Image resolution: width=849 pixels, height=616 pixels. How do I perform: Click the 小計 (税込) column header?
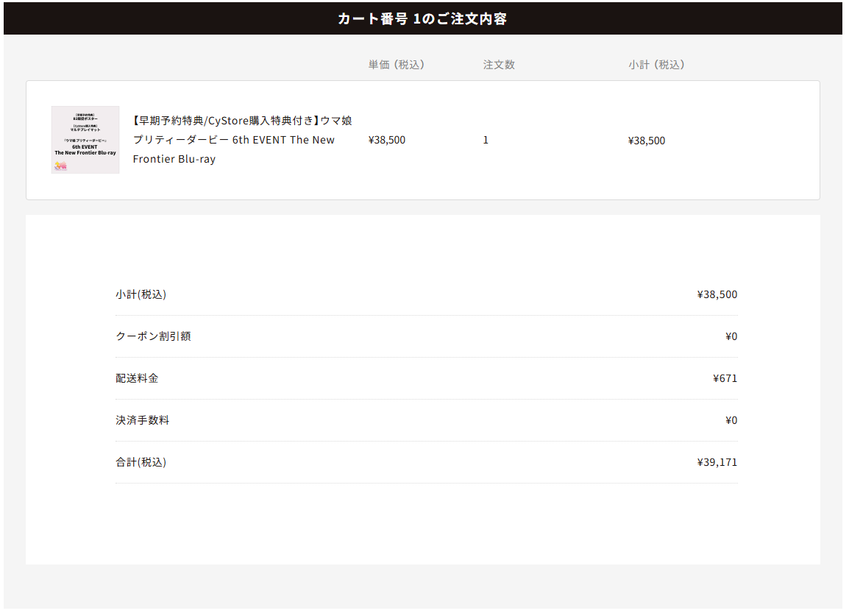pos(656,65)
